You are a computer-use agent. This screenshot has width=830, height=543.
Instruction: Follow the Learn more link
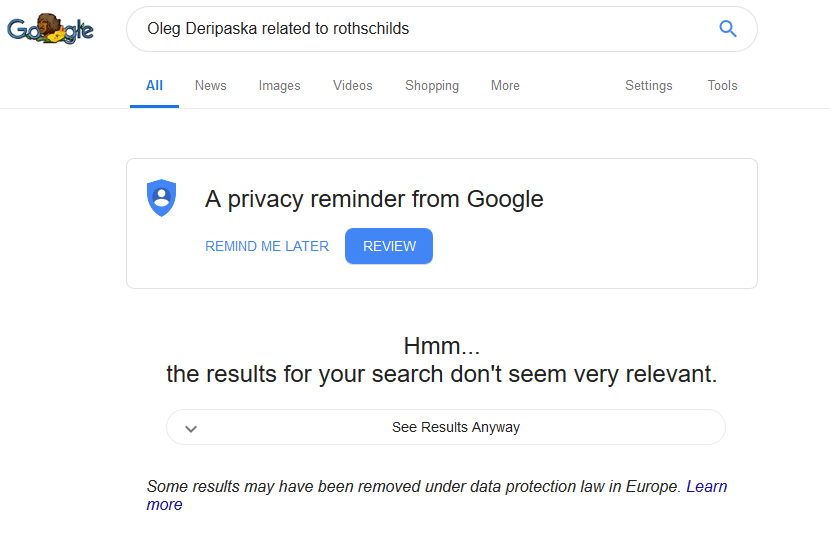pos(706,487)
